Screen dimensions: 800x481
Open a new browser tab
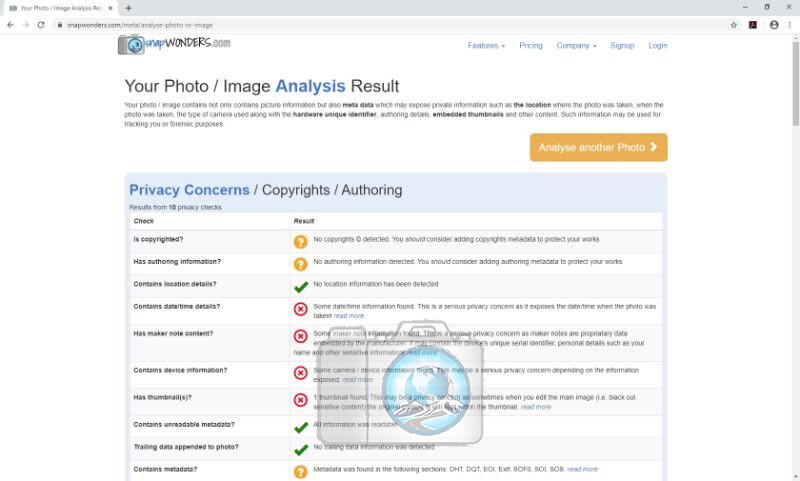pyautogui.click(x=129, y=8)
